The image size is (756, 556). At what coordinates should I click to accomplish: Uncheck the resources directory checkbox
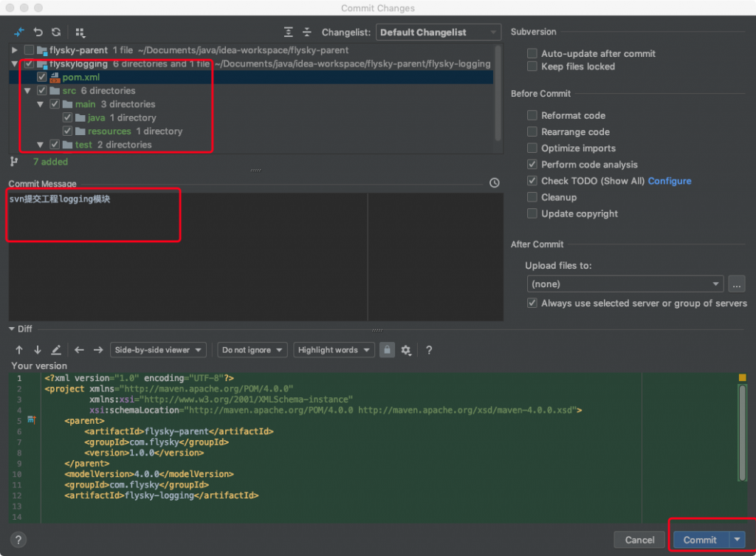coord(67,131)
